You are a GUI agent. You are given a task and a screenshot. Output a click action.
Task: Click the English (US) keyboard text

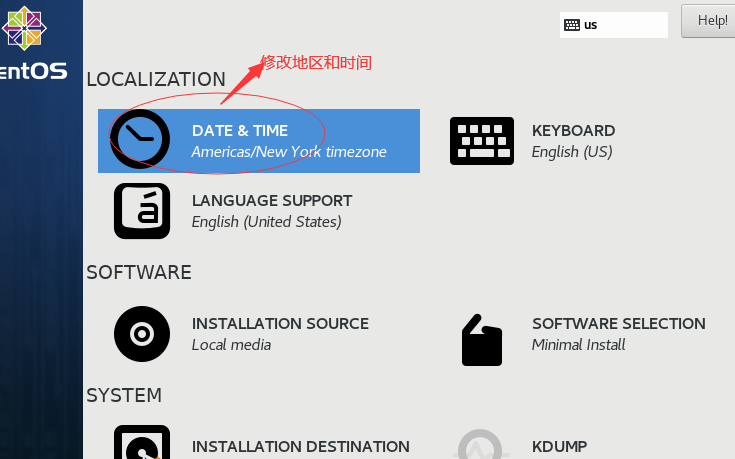point(572,152)
